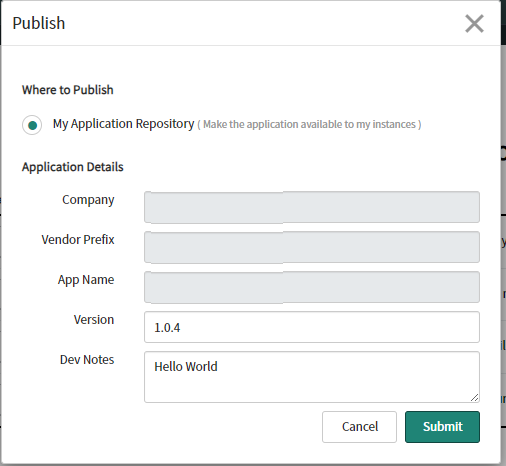Click the hint text about making application available
The image size is (506, 466).
(309, 124)
